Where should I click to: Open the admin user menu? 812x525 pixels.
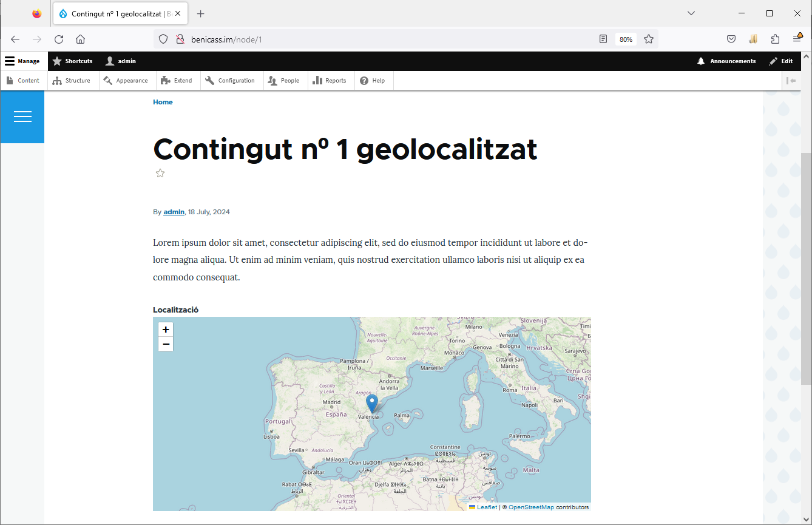click(121, 61)
